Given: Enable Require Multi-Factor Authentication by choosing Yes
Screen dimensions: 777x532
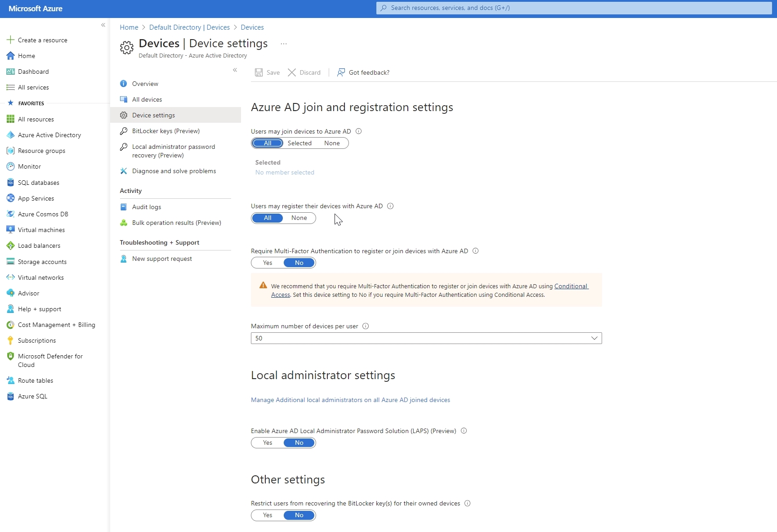Looking at the screenshot, I should [x=268, y=263].
